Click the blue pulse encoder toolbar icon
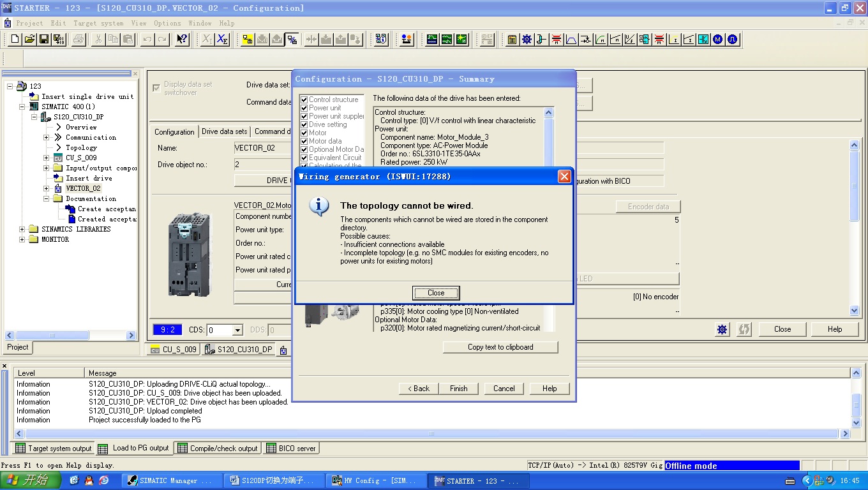This screenshot has height=490, width=868. [733, 40]
